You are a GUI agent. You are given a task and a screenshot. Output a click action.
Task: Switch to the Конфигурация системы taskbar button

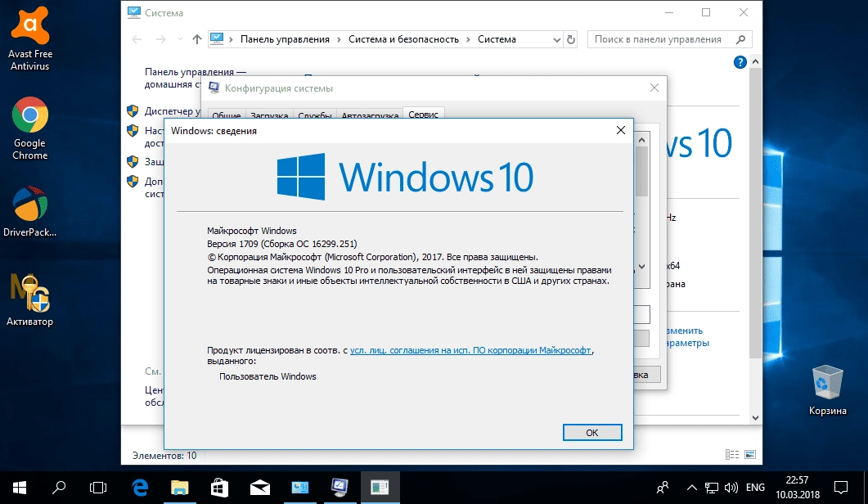tap(340, 488)
